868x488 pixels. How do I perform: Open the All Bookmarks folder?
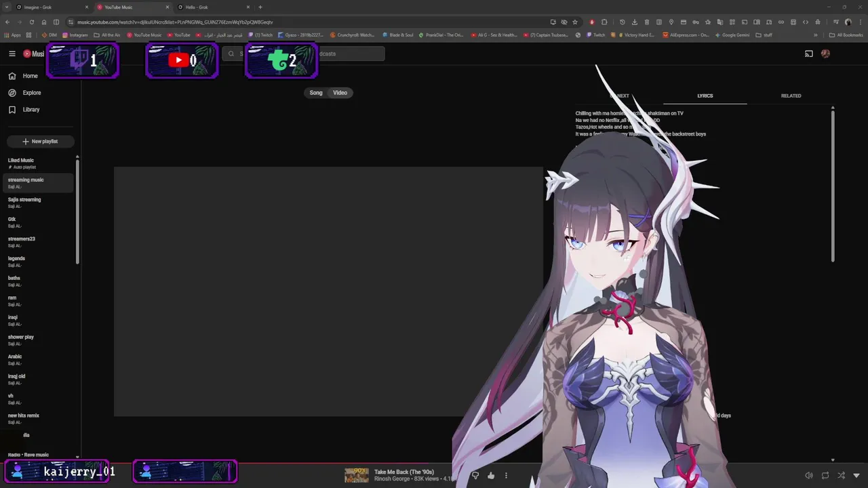coord(846,35)
